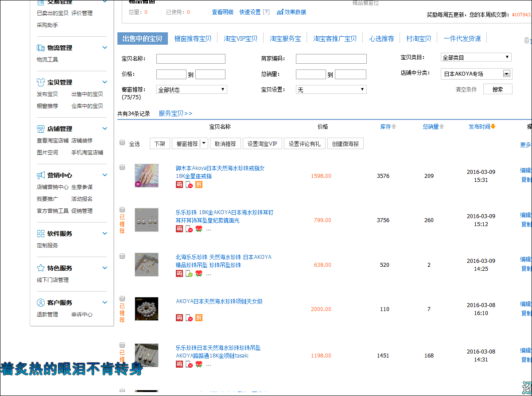This screenshot has height=396, width=532.
Task: Tick the checkbox of the AKOYA necklace item
Action: tap(122, 298)
